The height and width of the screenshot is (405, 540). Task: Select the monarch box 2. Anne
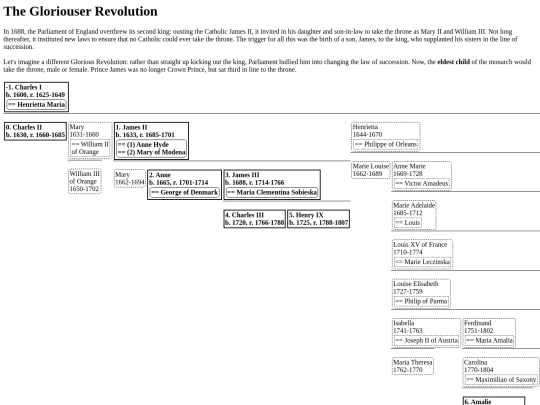pyautogui.click(x=185, y=184)
